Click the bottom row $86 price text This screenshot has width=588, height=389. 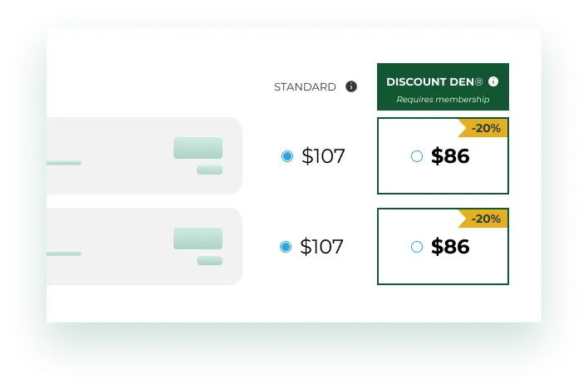(450, 247)
